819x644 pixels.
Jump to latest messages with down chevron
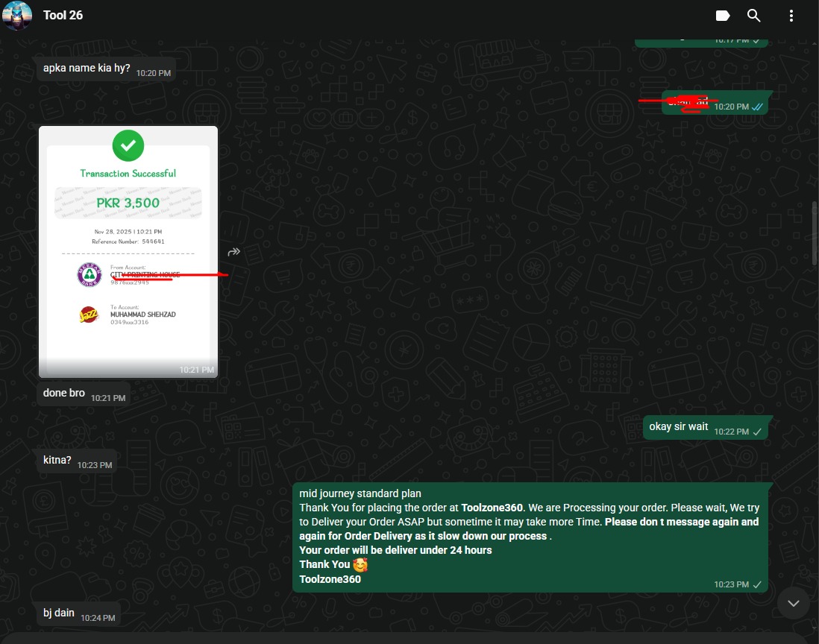tap(794, 603)
